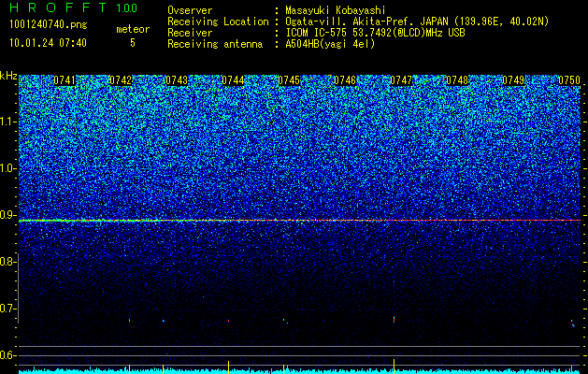
Task: Click the 0745 time label
Action: coord(289,80)
